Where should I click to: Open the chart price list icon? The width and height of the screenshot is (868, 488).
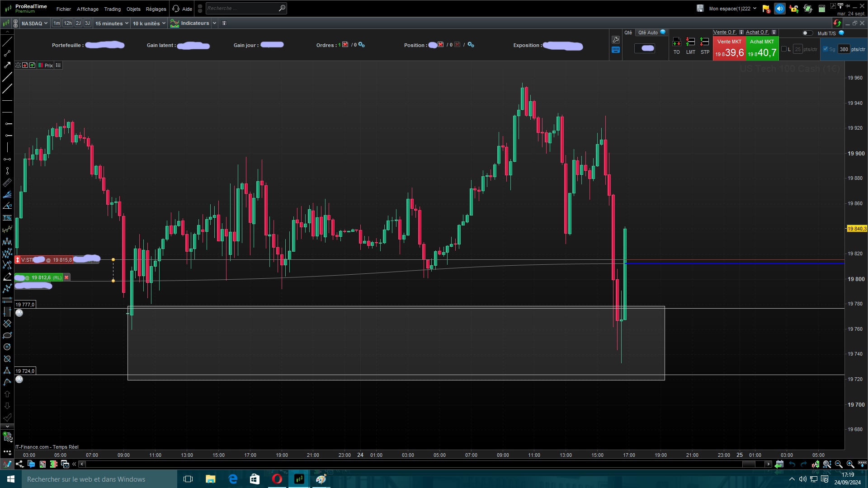(58, 66)
